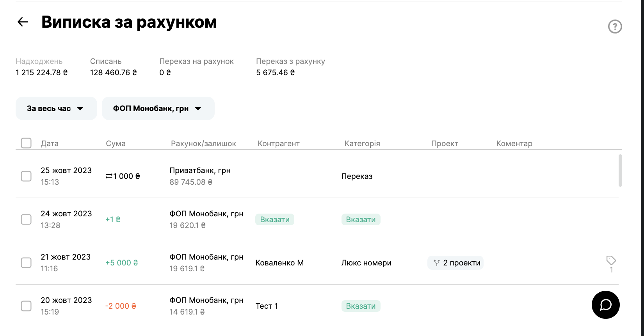Toggle the select-all checkbox in table header
This screenshot has width=644, height=336.
tap(26, 143)
